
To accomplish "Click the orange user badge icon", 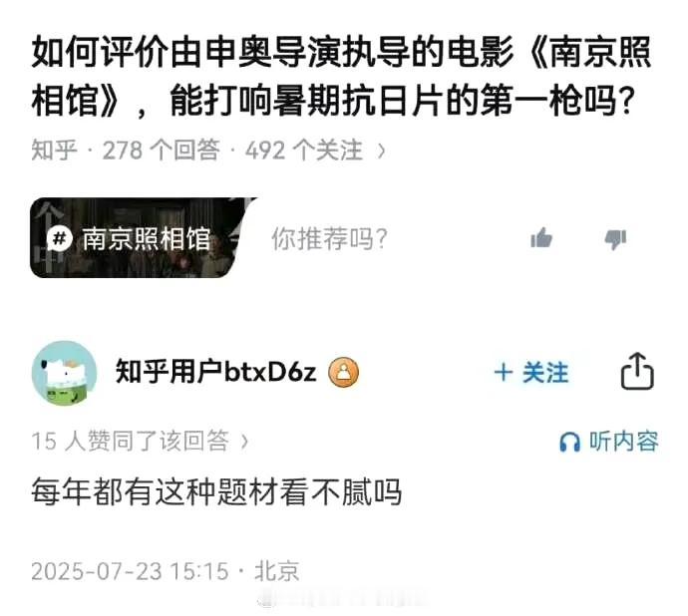I will (344, 372).
